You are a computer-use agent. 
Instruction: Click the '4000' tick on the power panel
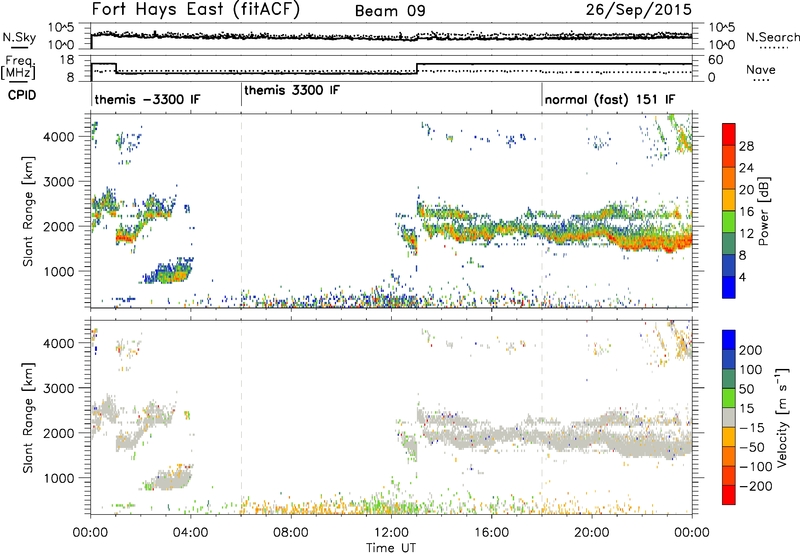point(59,137)
